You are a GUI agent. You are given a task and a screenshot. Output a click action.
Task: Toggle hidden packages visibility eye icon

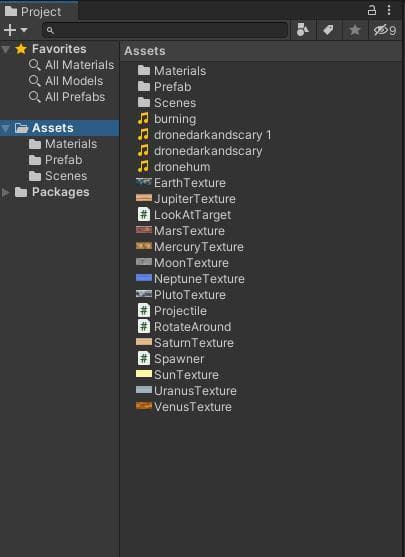point(385,30)
